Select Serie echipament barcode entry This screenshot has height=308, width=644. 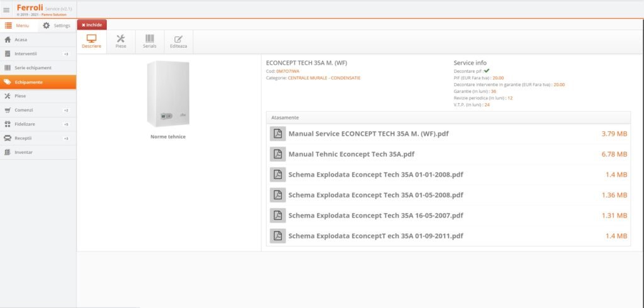tap(32, 68)
